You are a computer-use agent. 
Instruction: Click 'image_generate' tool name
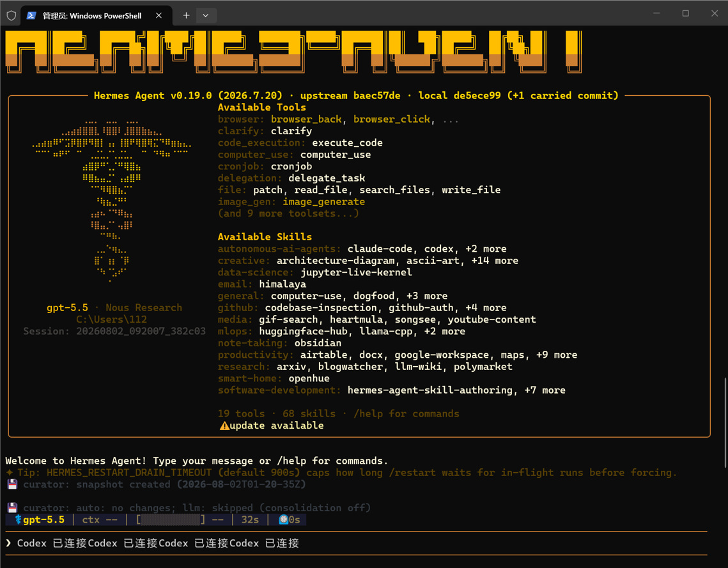pyautogui.click(x=323, y=202)
